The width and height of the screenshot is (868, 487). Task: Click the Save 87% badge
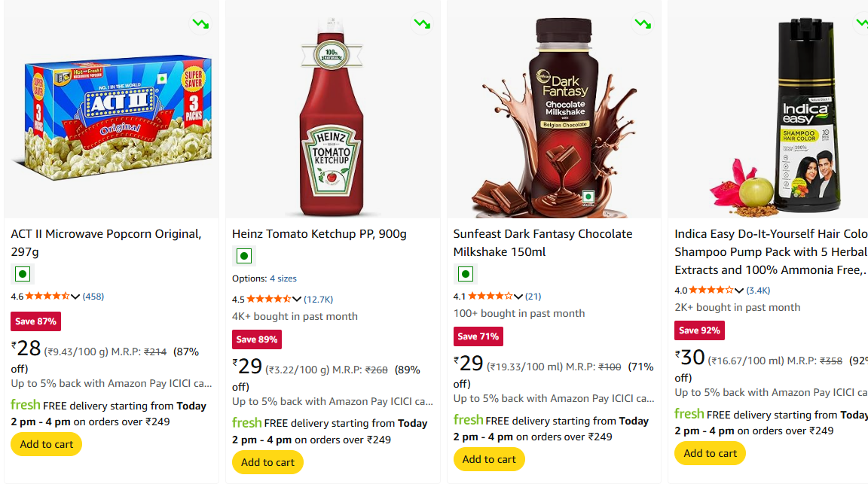tap(35, 321)
